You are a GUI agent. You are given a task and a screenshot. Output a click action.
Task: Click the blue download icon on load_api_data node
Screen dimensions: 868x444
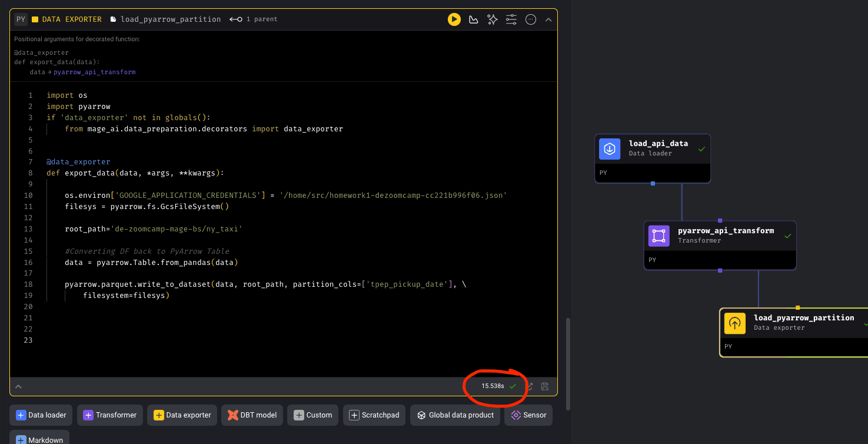click(610, 149)
